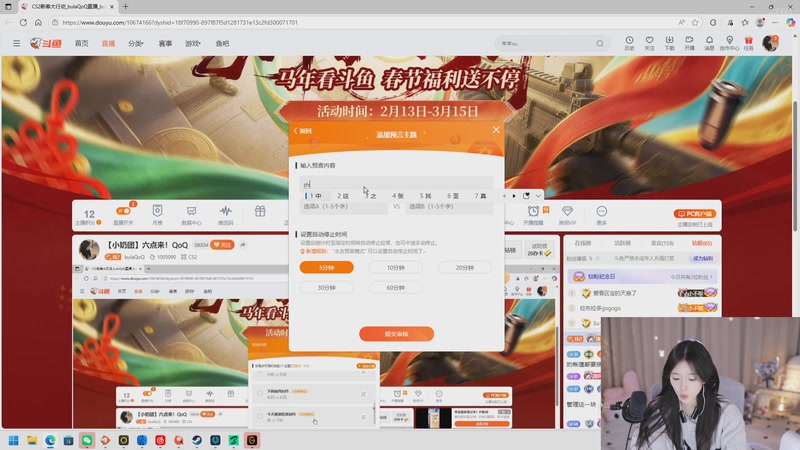This screenshot has width=800, height=450.
Task: Click the PC客户端 button
Action: [695, 214]
